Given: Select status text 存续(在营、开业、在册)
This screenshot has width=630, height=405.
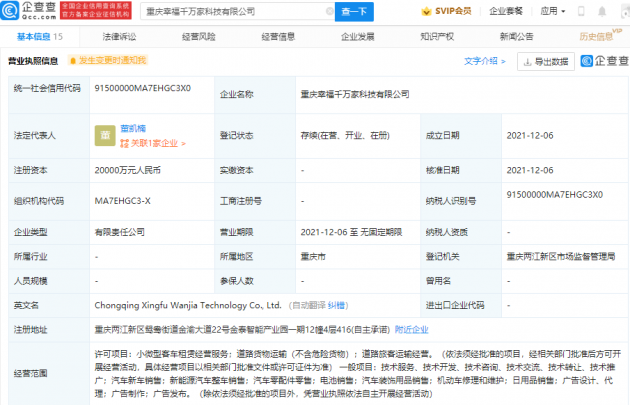Looking at the screenshot, I should pos(345,135).
